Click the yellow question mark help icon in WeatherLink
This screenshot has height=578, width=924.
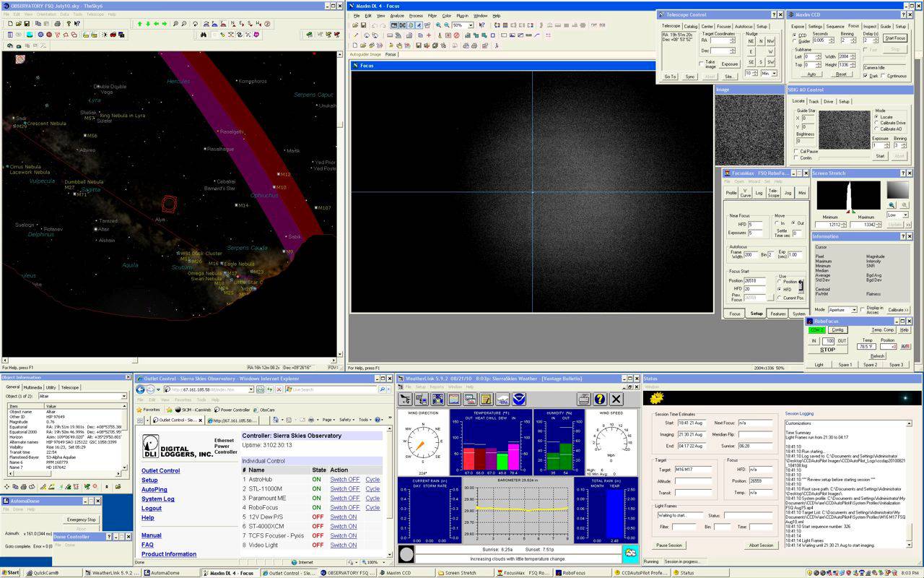pos(599,399)
